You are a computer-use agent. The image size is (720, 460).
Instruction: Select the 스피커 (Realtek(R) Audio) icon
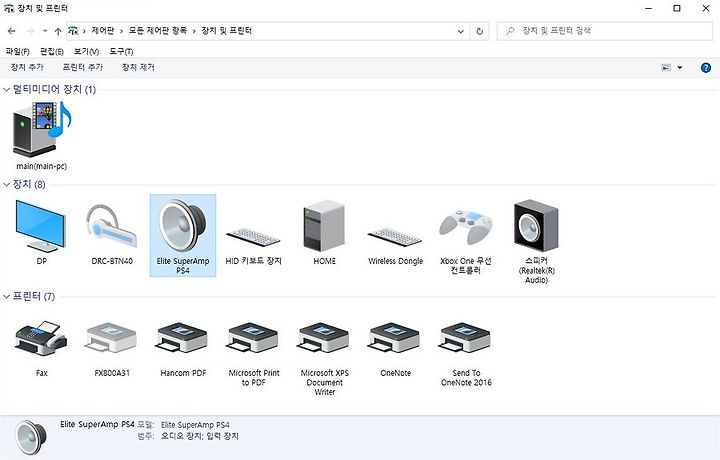(536, 225)
